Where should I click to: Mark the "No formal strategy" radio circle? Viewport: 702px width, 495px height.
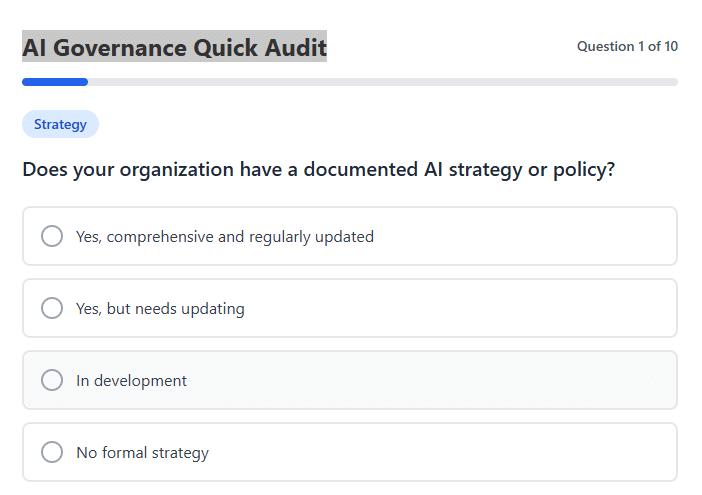click(x=52, y=452)
